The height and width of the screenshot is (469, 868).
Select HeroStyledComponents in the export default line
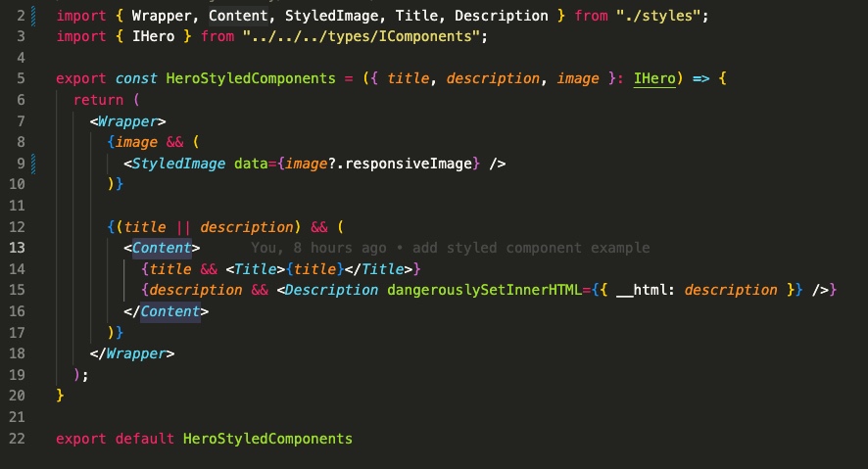[x=267, y=439]
